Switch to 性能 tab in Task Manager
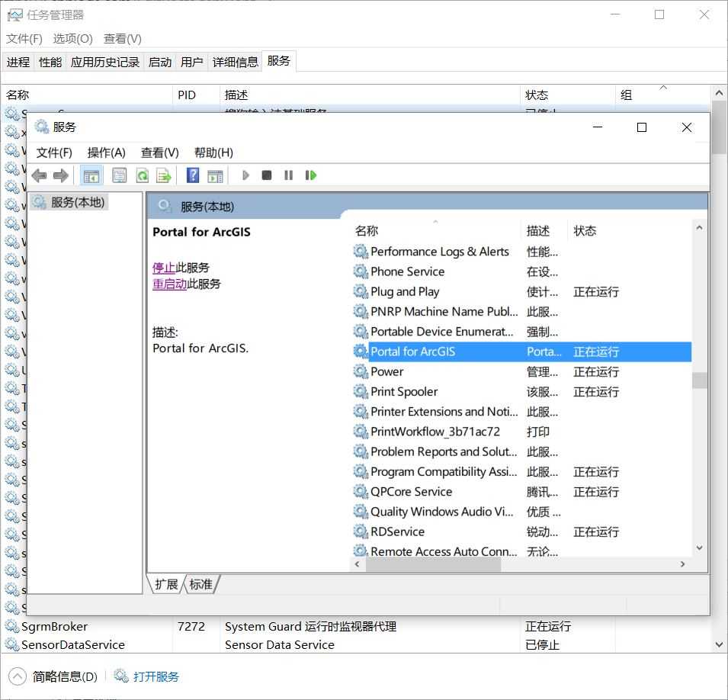The height and width of the screenshot is (700, 728). click(x=50, y=62)
